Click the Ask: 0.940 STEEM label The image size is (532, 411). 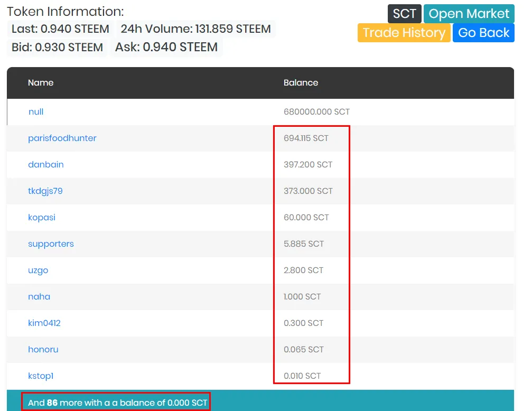(x=166, y=47)
